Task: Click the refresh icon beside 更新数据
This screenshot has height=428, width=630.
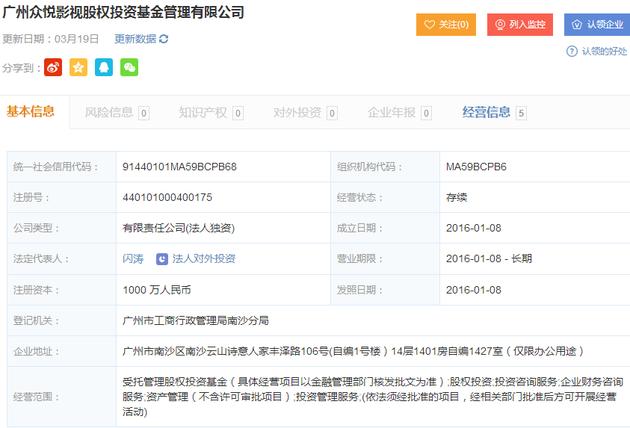Action: [164, 39]
